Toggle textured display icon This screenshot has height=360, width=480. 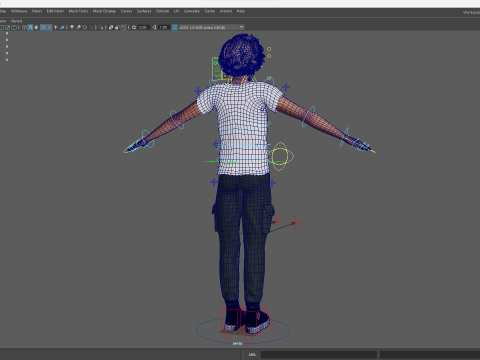[x=49, y=27]
